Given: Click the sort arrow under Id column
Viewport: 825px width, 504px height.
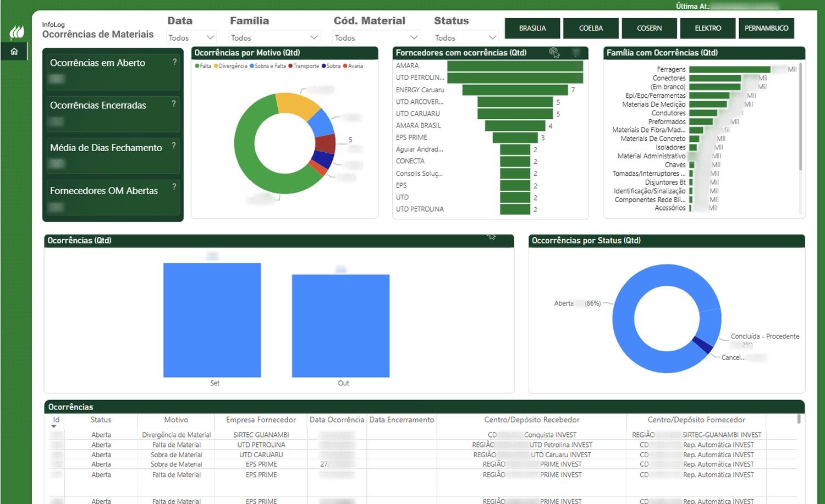Looking at the screenshot, I should [54, 427].
